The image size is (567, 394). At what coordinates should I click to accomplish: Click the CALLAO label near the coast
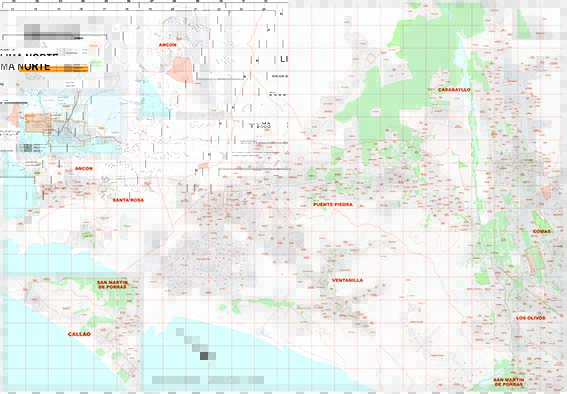(x=79, y=334)
